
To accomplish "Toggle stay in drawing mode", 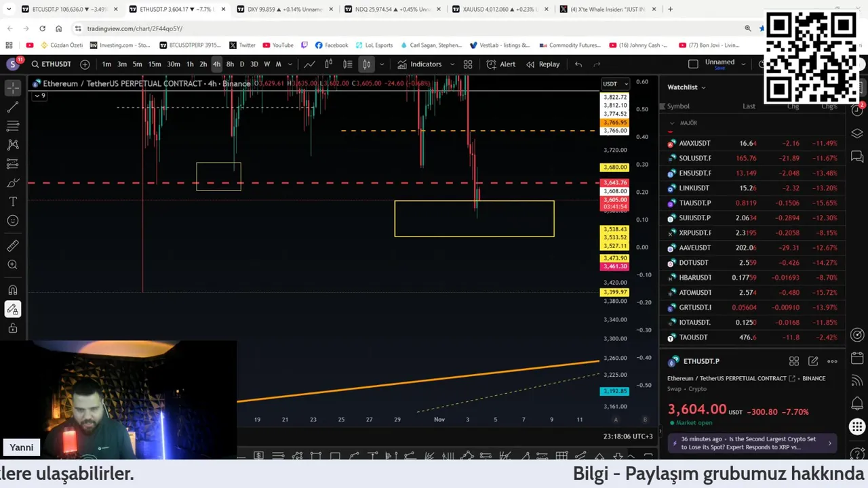I will (x=12, y=309).
